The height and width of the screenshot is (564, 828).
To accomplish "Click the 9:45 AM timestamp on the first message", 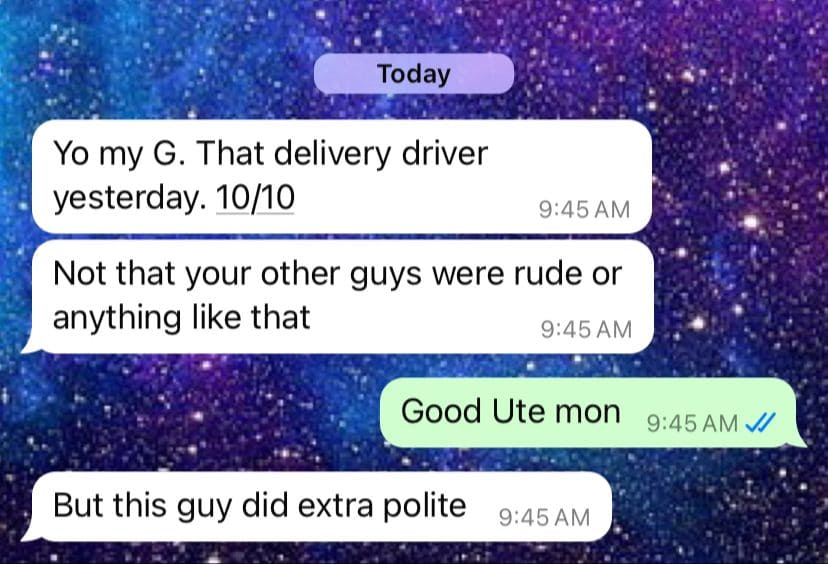I will point(585,210).
